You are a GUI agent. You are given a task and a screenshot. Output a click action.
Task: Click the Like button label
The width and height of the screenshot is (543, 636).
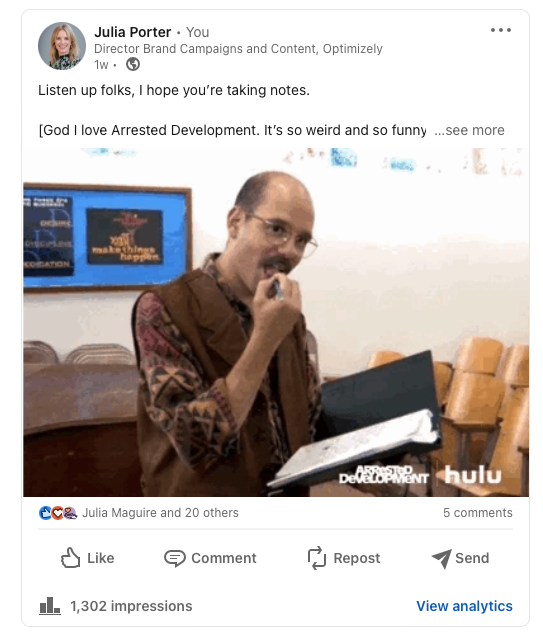[101, 558]
